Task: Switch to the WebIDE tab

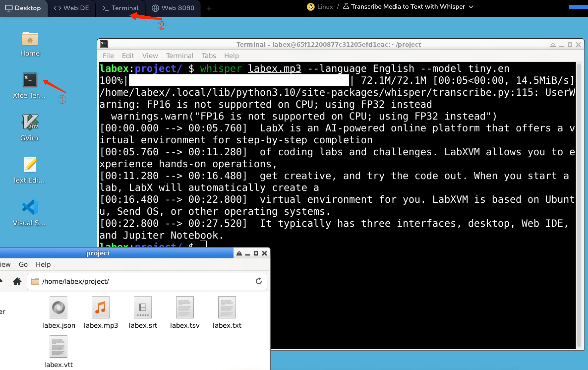Action: pyautogui.click(x=71, y=8)
